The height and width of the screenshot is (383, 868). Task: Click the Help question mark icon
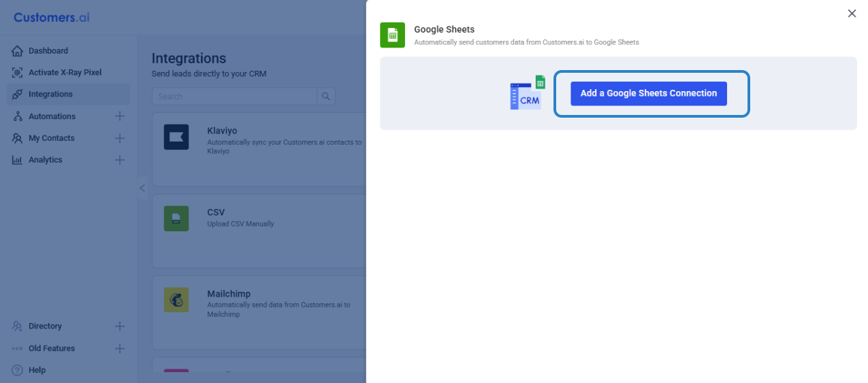tap(17, 370)
